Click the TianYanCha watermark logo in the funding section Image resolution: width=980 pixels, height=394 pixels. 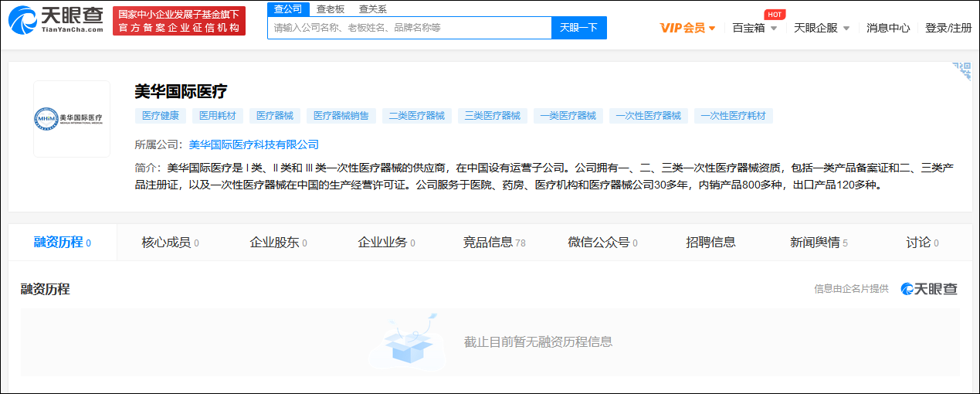(x=929, y=289)
